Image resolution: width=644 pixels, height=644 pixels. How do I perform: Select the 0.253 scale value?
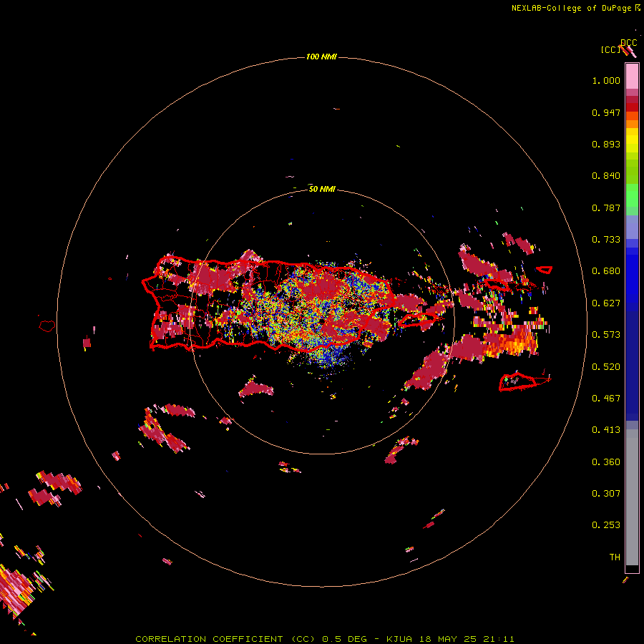606,525
